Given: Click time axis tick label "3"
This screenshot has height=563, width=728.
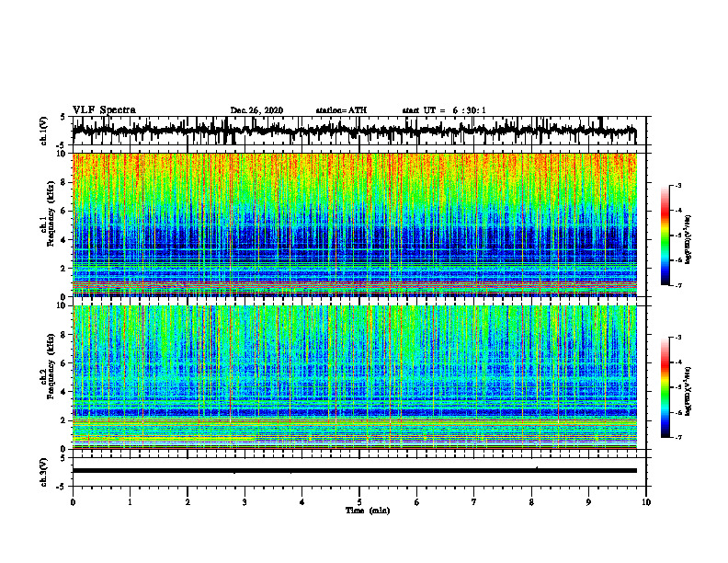Looking at the screenshot, I should coord(245,502).
